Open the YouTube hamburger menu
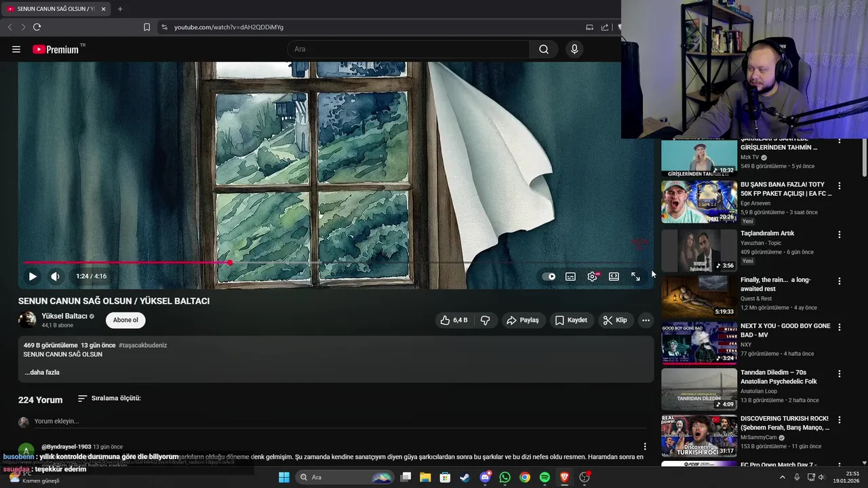Screen dimensions: 868x488 coord(16,49)
